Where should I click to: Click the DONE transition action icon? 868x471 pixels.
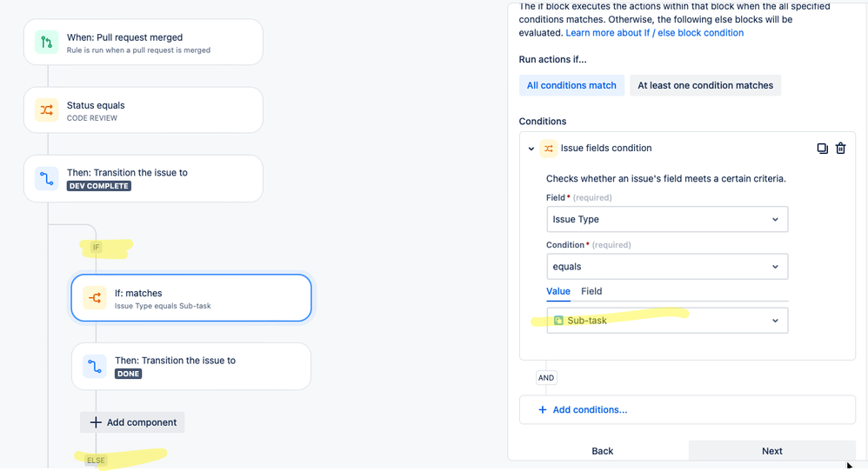[95, 367]
